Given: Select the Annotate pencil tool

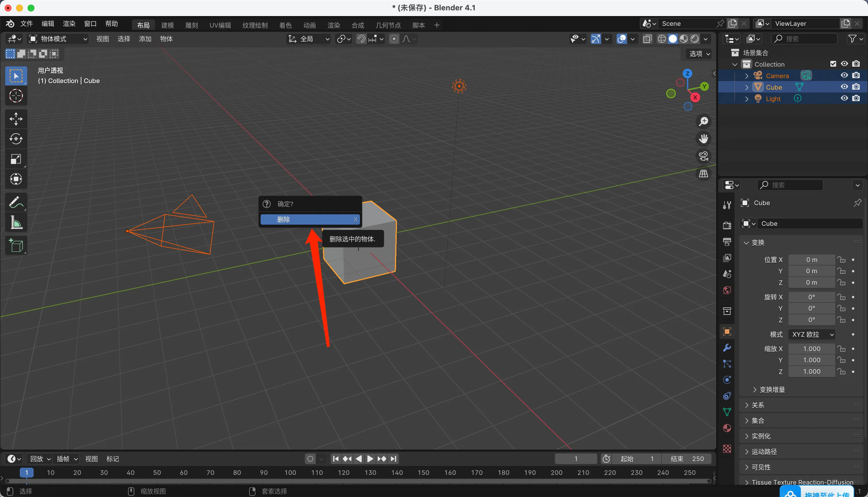Looking at the screenshot, I should pos(16,202).
